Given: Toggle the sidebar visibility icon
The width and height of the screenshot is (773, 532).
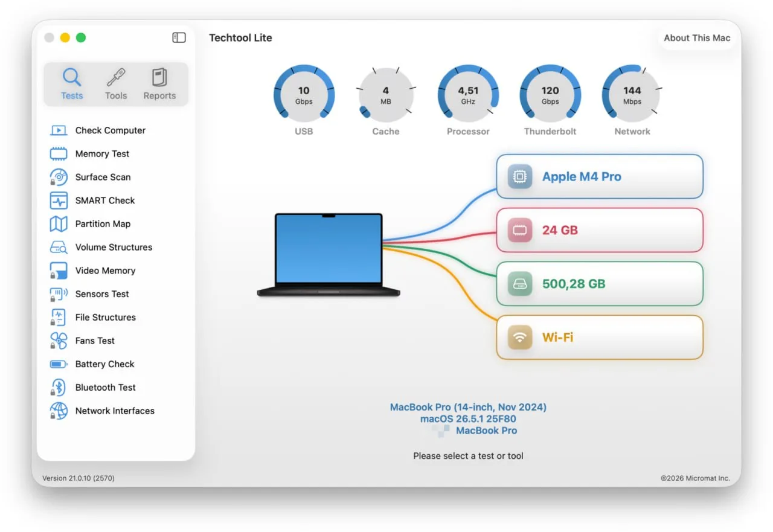Looking at the screenshot, I should [179, 37].
